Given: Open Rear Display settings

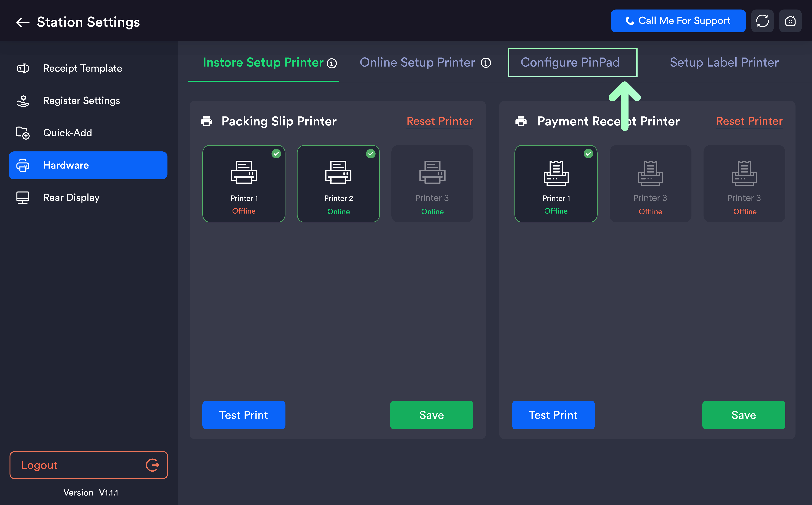Looking at the screenshot, I should point(71,197).
